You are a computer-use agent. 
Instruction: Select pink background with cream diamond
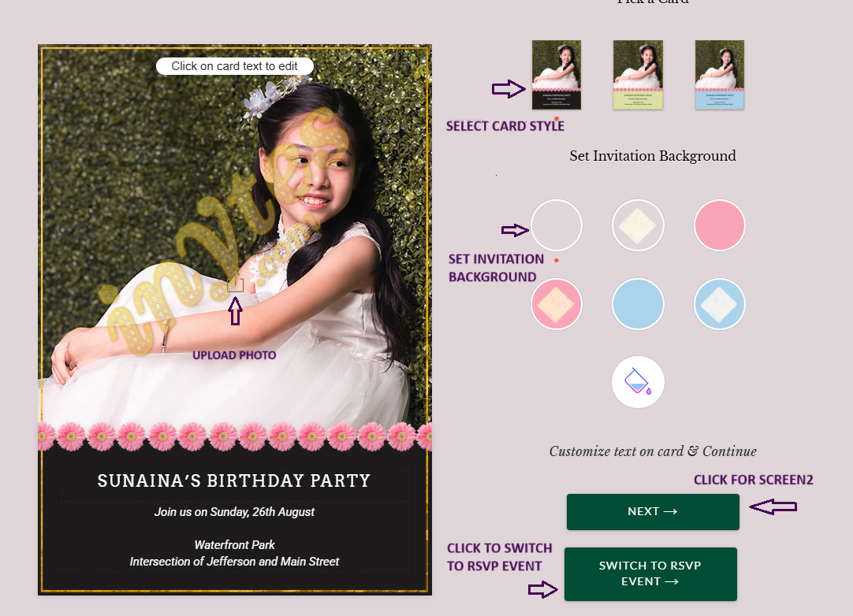click(557, 304)
